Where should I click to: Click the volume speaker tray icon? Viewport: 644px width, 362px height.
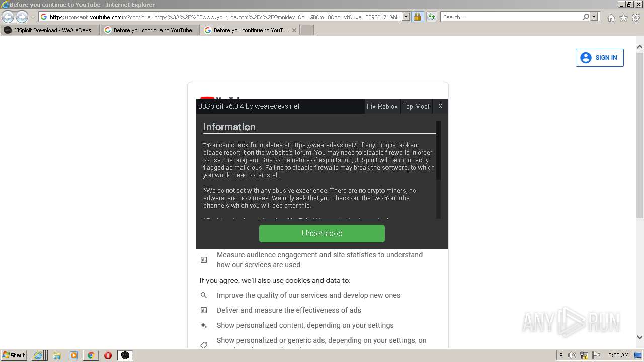pyautogui.click(x=572, y=355)
